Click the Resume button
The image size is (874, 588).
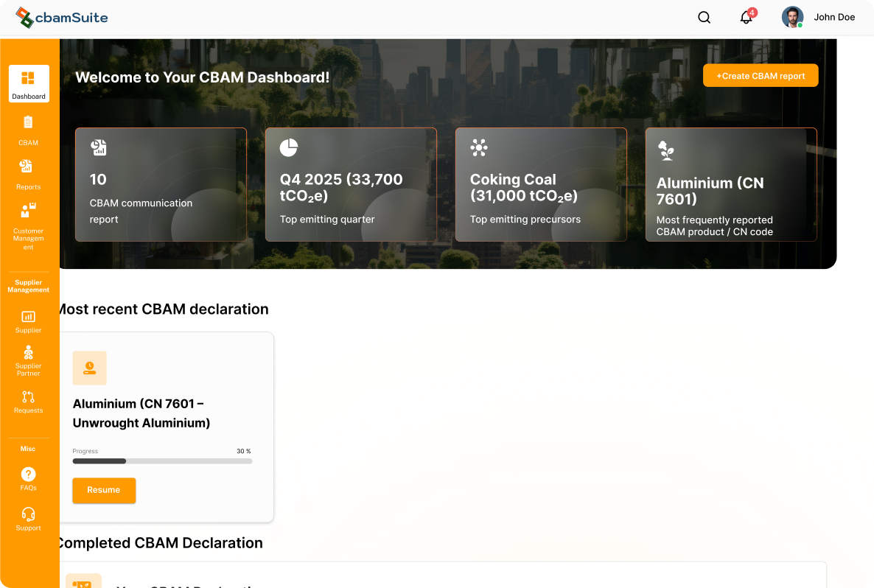pos(104,491)
